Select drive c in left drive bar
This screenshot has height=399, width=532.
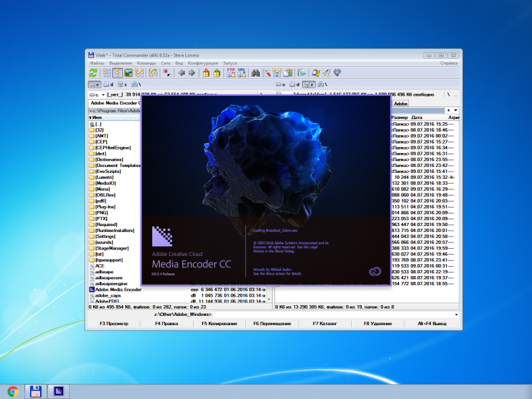coord(94,84)
